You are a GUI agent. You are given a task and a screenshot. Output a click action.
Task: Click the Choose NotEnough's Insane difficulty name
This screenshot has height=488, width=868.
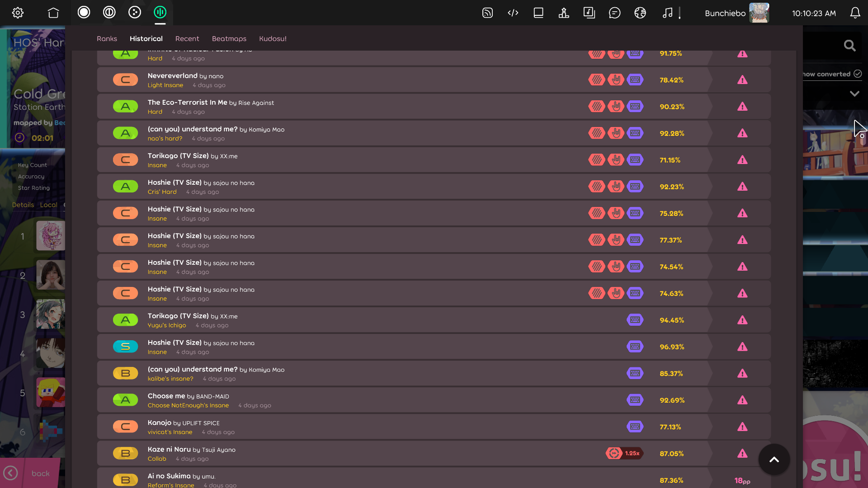tap(188, 405)
